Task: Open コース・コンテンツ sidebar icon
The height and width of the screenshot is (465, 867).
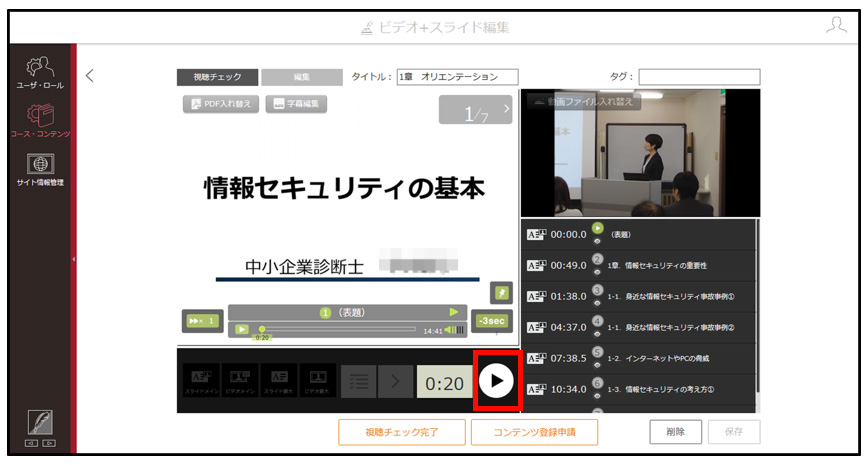Action: point(40,121)
